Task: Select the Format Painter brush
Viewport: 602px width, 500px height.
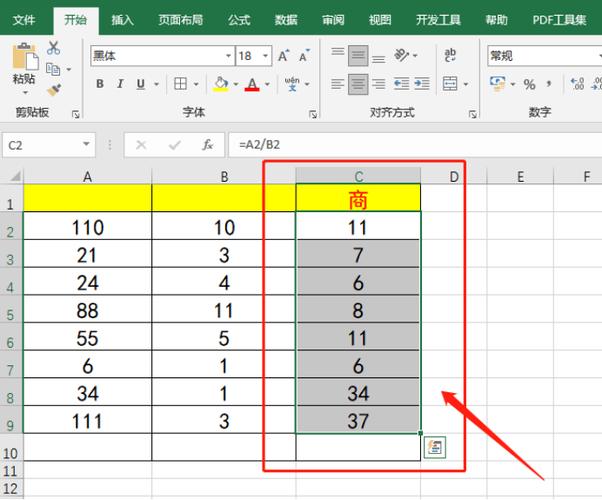Action: (x=54, y=90)
